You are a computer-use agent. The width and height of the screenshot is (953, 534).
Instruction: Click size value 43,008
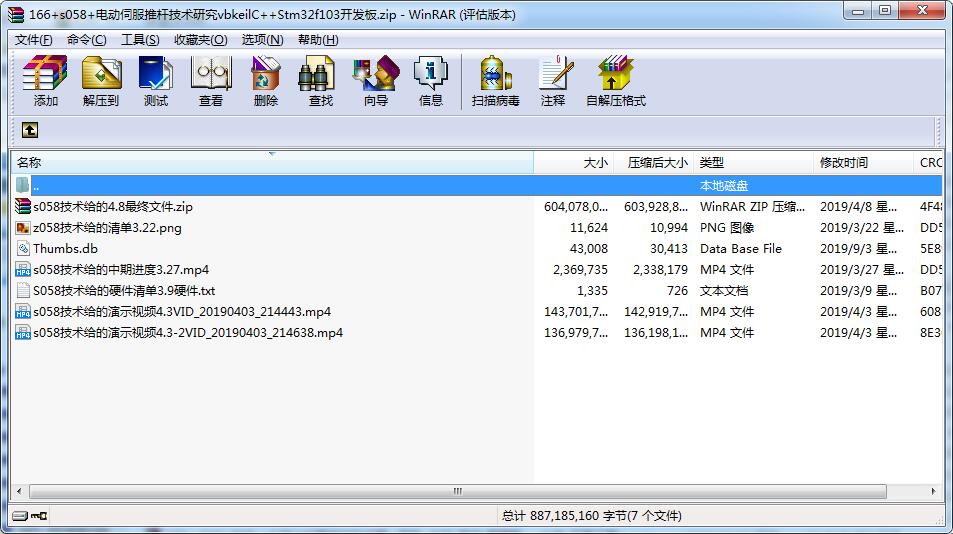(589, 248)
